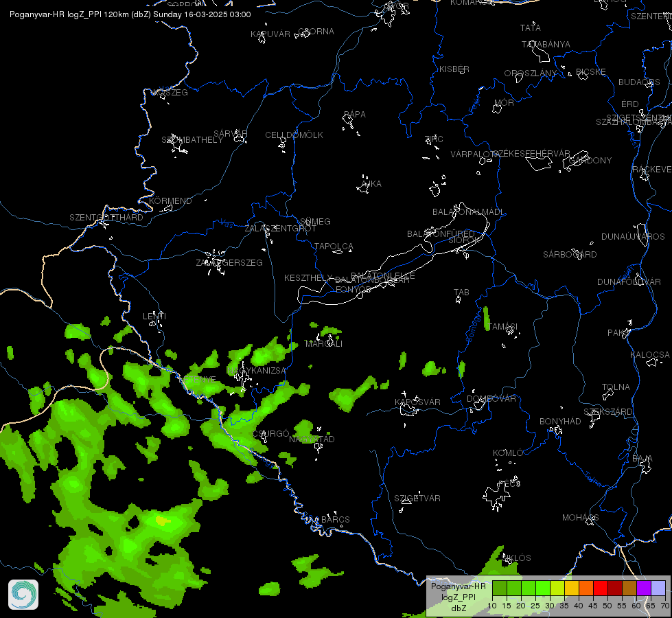672x618 pixels.
Task: Click the TATA city label
Action: (530, 28)
